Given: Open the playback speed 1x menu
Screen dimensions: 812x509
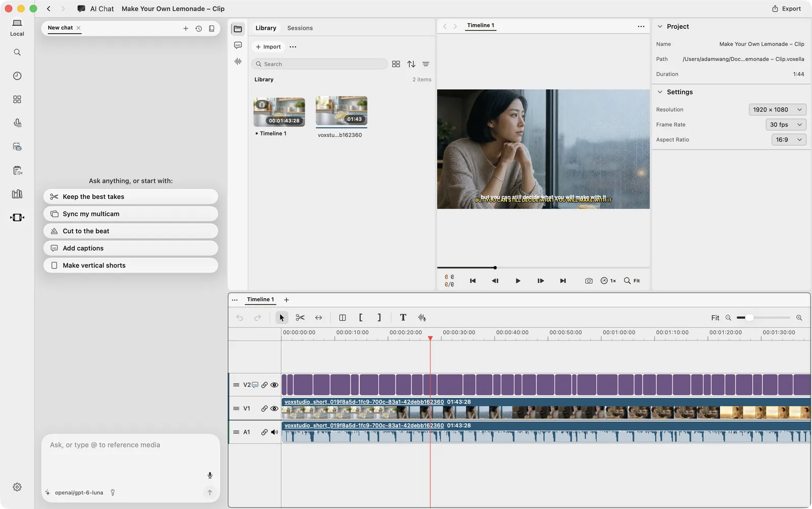Looking at the screenshot, I should pos(608,281).
